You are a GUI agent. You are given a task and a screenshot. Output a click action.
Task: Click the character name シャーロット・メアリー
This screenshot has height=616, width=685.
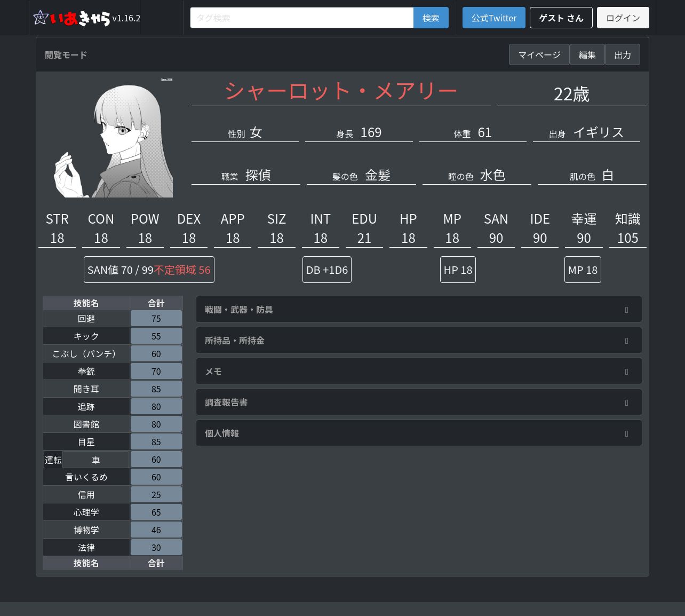(x=341, y=91)
